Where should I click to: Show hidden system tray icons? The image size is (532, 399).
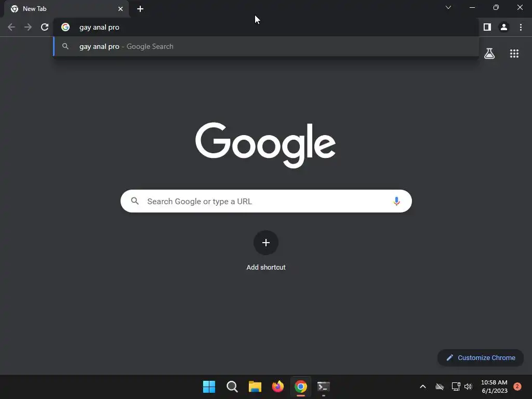click(423, 387)
